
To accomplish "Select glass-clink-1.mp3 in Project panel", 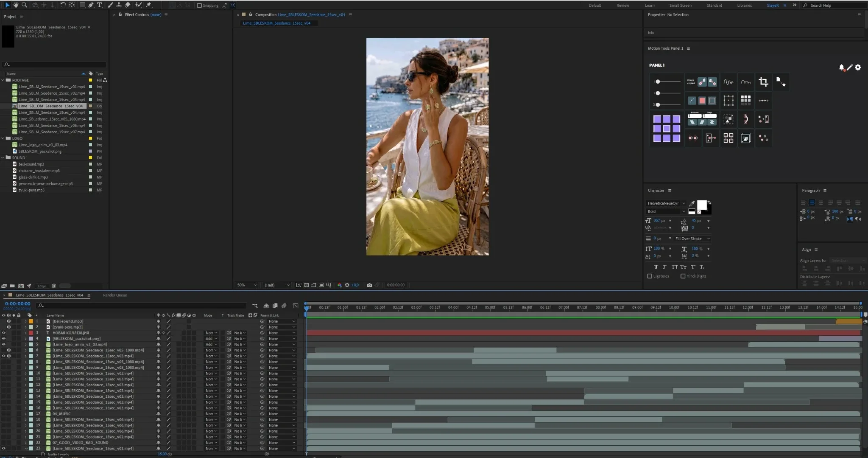I will pyautogui.click(x=33, y=177).
